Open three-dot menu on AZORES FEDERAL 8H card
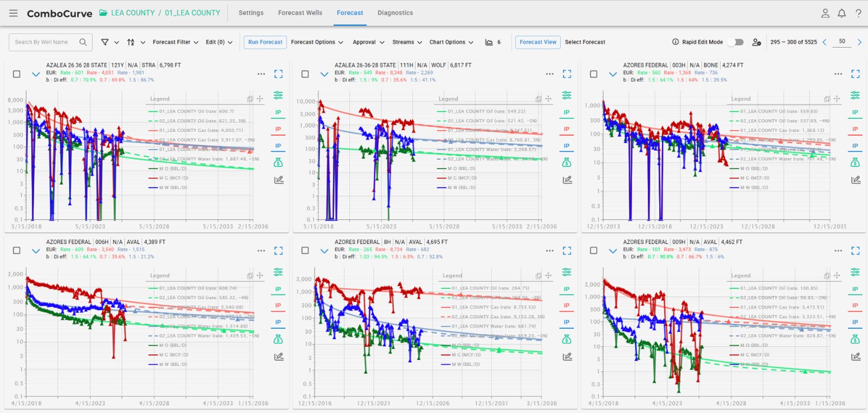868x413 pixels. click(x=550, y=250)
